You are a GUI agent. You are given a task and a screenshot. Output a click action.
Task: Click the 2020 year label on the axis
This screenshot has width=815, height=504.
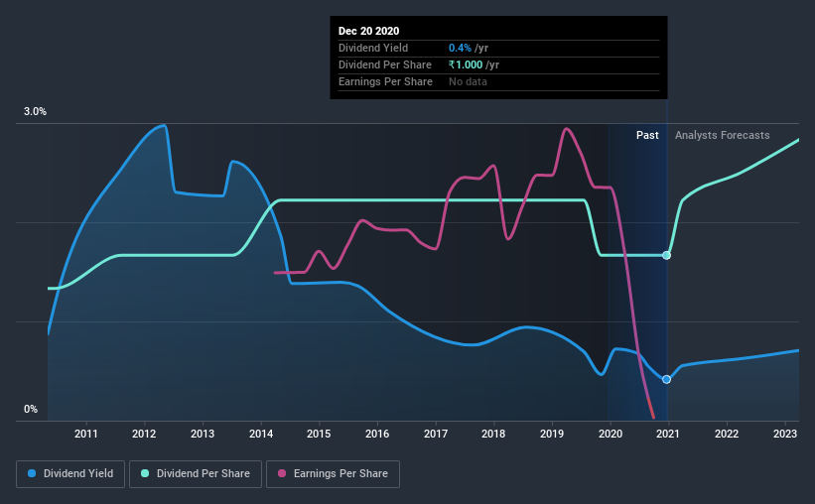click(611, 434)
